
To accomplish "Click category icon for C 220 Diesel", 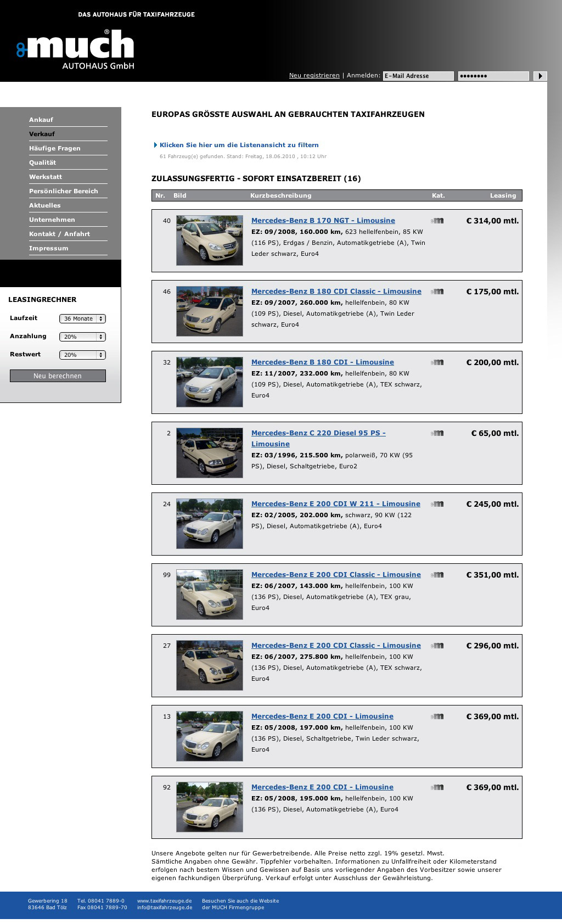I will (437, 433).
